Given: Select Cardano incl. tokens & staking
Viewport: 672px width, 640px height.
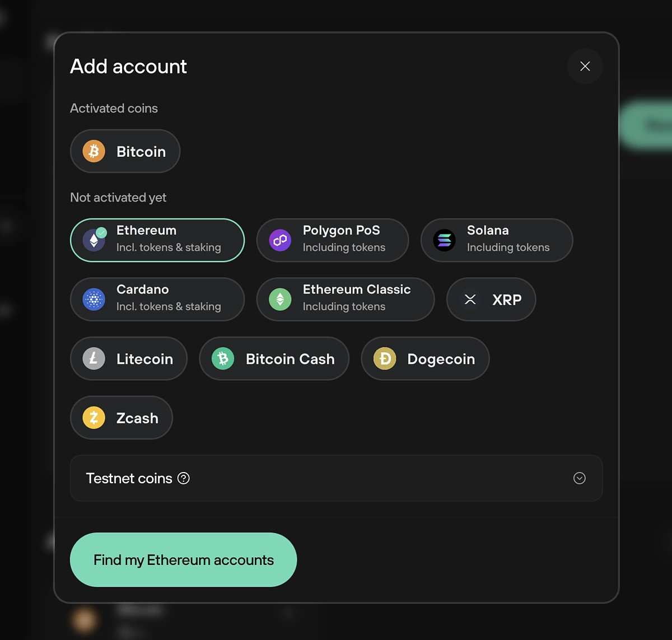Looking at the screenshot, I should pos(157,300).
